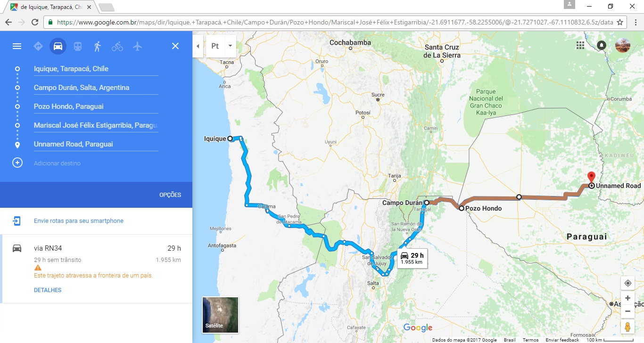
Task: Select the public transit mode icon
Action: point(78,46)
